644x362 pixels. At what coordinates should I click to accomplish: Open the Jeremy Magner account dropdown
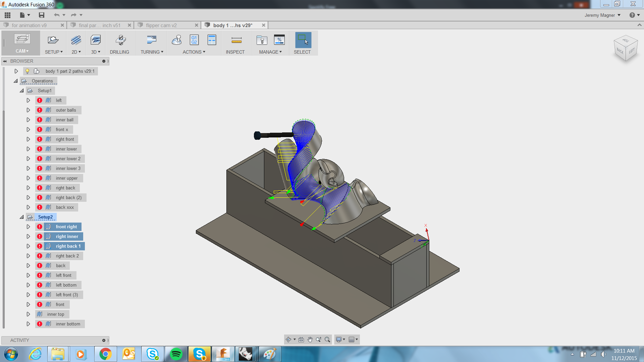[602, 15]
